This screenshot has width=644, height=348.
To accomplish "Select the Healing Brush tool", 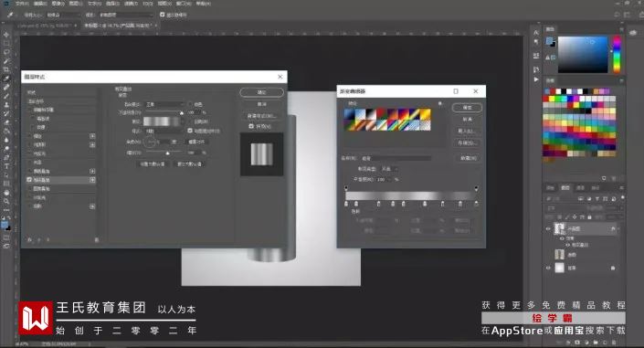I will [x=6, y=87].
